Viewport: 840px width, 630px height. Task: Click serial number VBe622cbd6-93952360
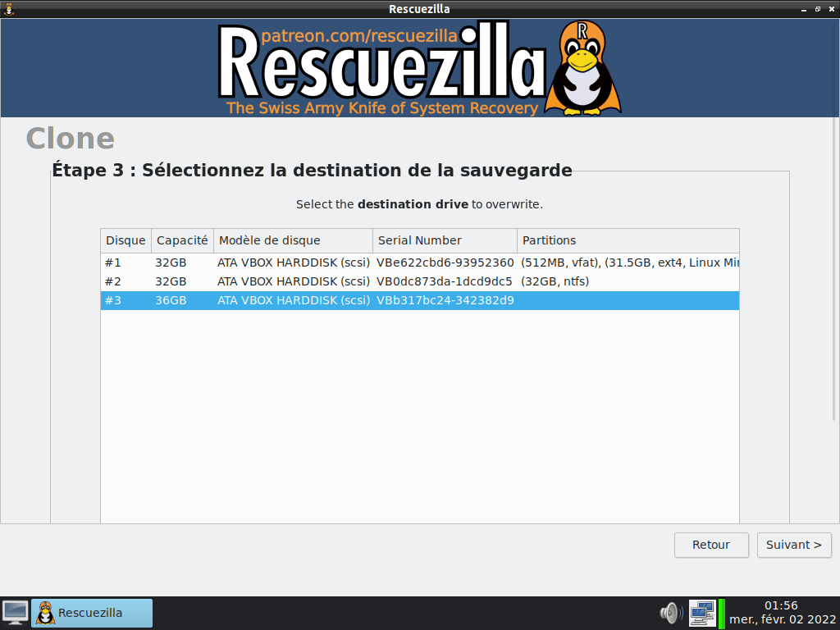pyautogui.click(x=445, y=263)
